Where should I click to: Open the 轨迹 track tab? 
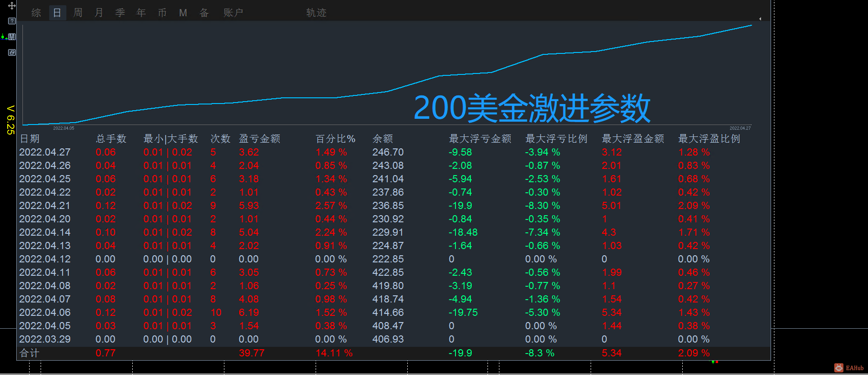pyautogui.click(x=317, y=13)
